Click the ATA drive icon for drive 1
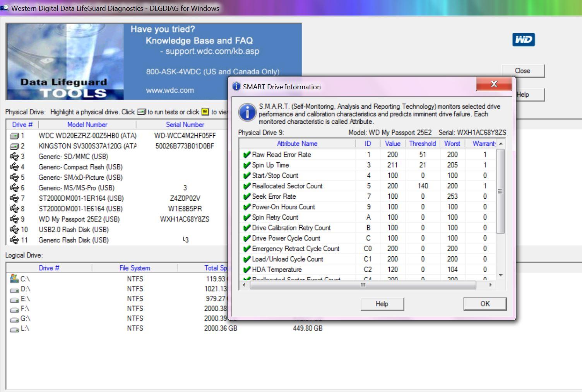582x392 pixels. click(x=14, y=136)
